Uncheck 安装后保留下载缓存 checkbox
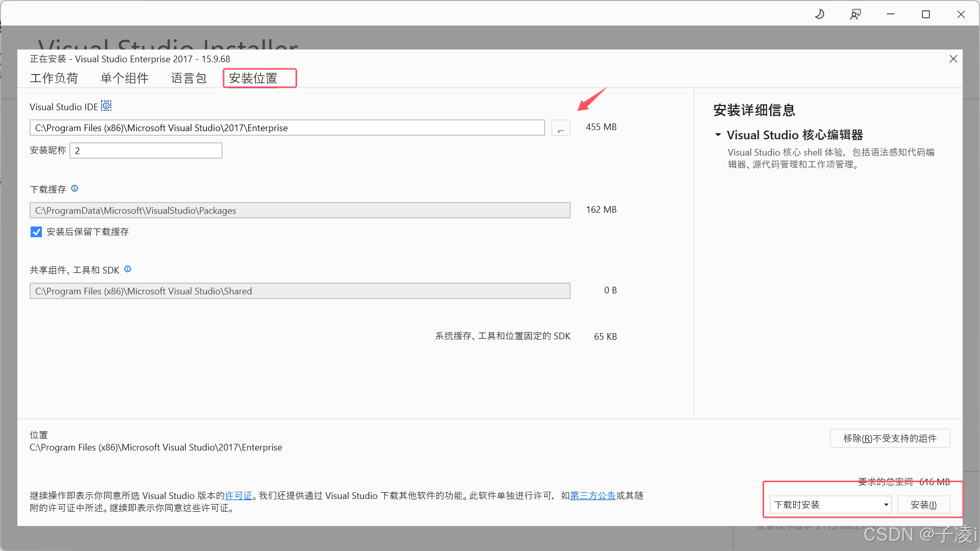Image resolution: width=980 pixels, height=551 pixels. point(36,232)
